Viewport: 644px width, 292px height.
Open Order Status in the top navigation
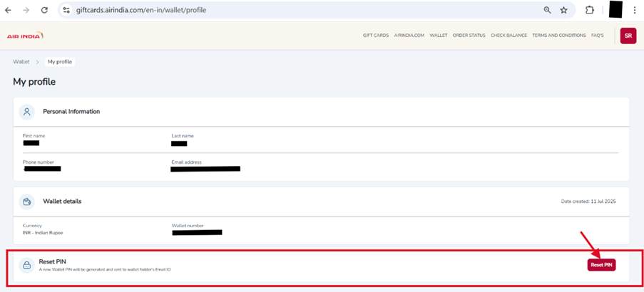click(x=469, y=36)
